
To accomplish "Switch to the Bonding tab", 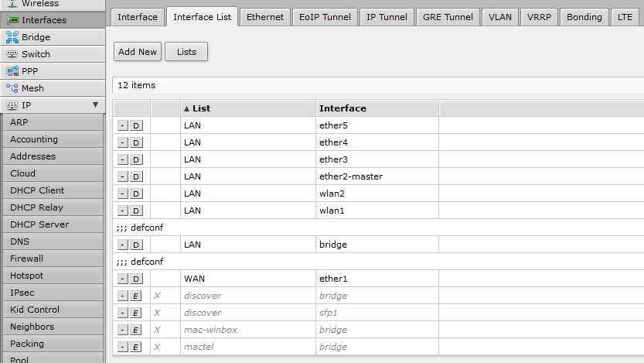I will [584, 17].
